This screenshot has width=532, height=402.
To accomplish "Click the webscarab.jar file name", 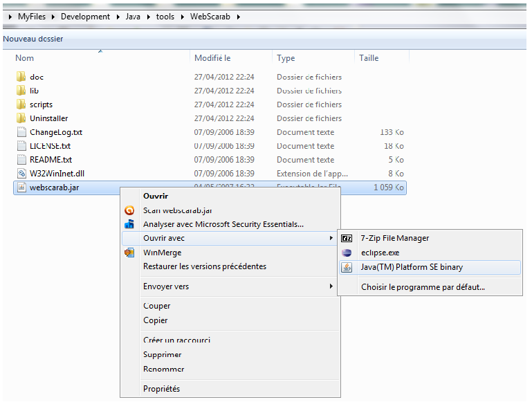I will click(x=54, y=188).
